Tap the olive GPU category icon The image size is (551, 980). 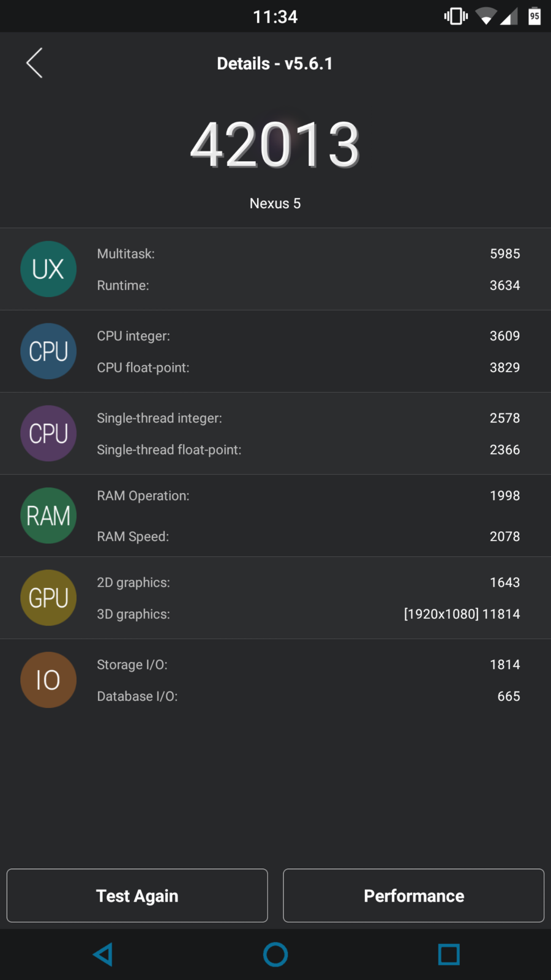(48, 597)
